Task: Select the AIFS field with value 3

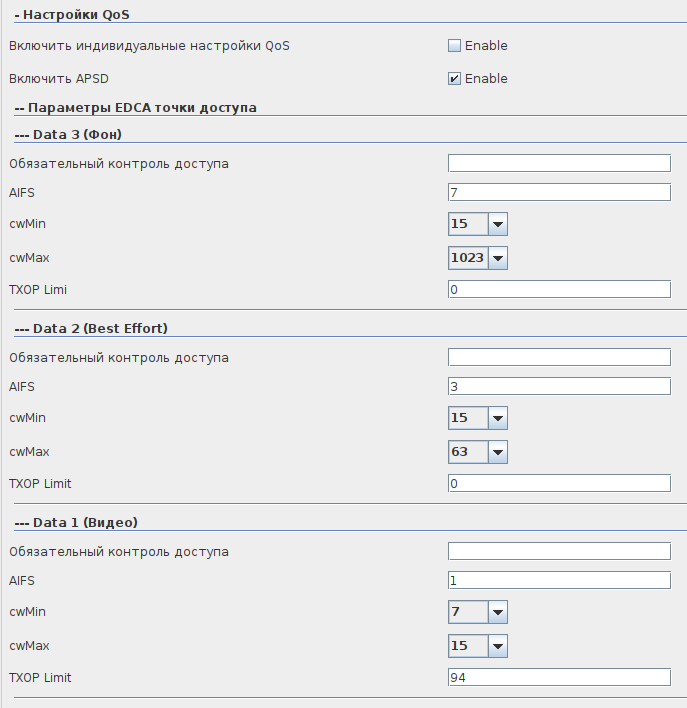Action: pyautogui.click(x=559, y=386)
